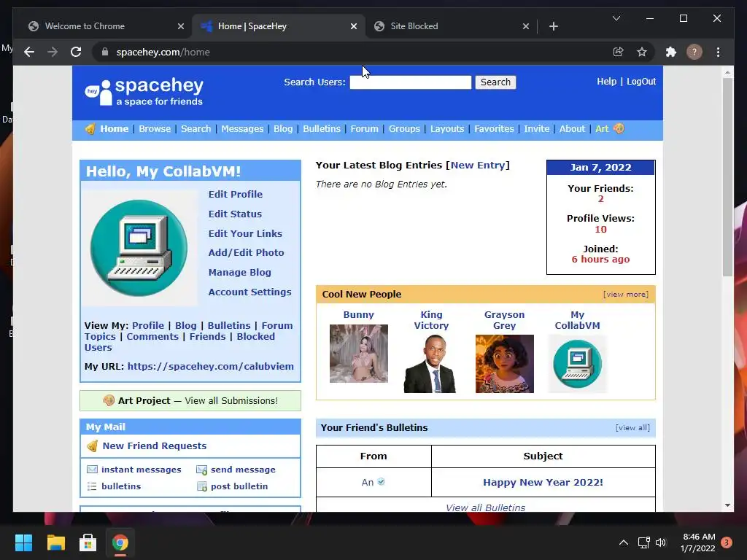Screen dimensions: 747x560
Task: Click the bell icon beside New Friend Requests
Action: click(x=92, y=446)
